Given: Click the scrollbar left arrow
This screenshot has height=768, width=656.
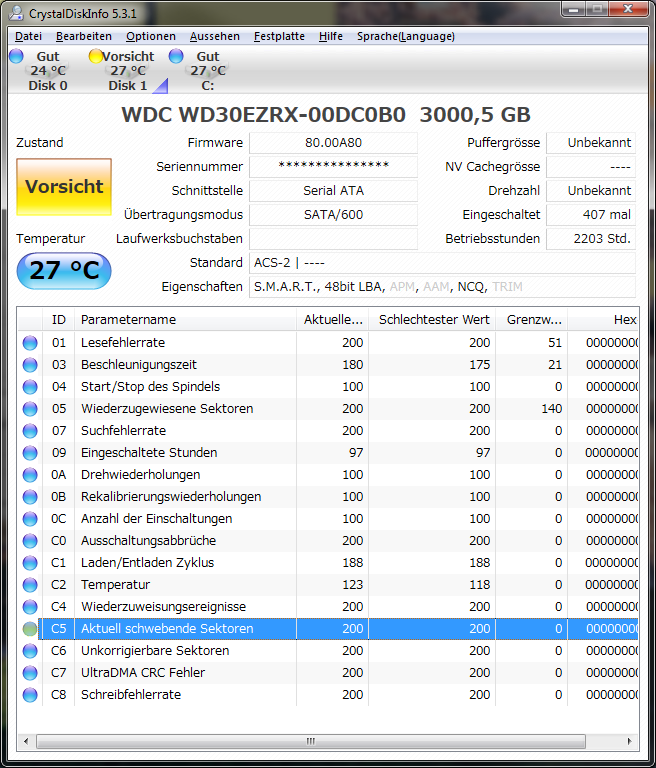Looking at the screenshot, I should pos(26,741).
